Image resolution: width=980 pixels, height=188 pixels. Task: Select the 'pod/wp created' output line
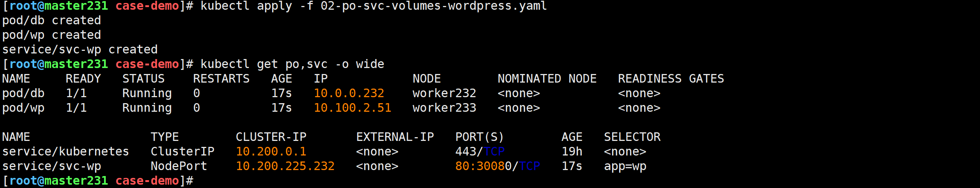[x=51, y=35]
